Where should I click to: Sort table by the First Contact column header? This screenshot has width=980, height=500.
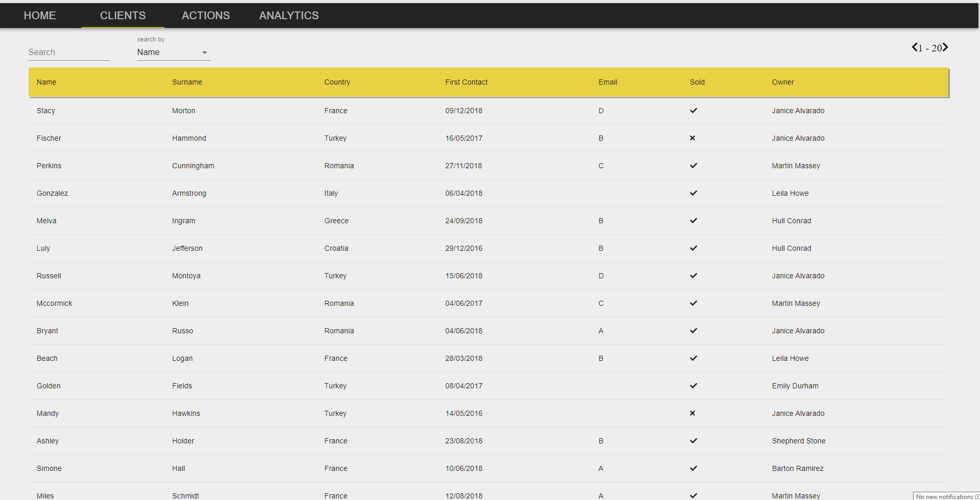tap(466, 82)
